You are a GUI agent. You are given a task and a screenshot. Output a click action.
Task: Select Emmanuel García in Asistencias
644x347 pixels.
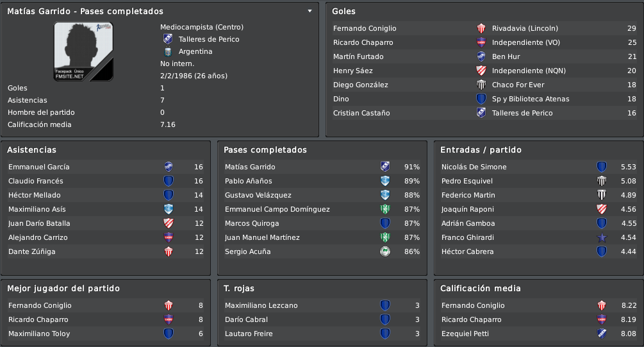click(x=38, y=167)
